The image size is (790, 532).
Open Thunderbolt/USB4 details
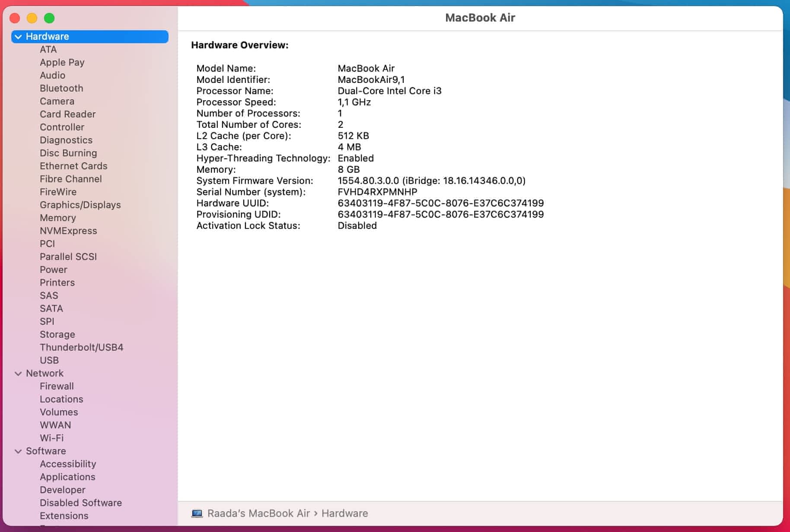82,348
